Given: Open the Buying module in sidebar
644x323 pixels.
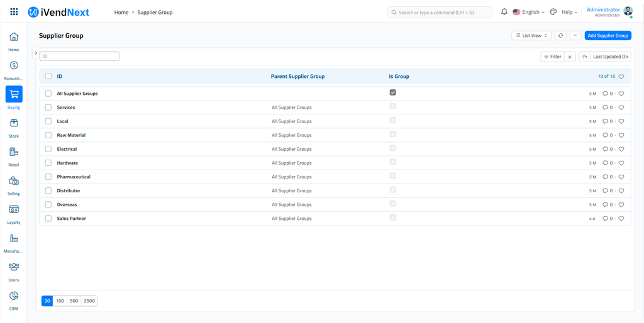Looking at the screenshot, I should (14, 99).
